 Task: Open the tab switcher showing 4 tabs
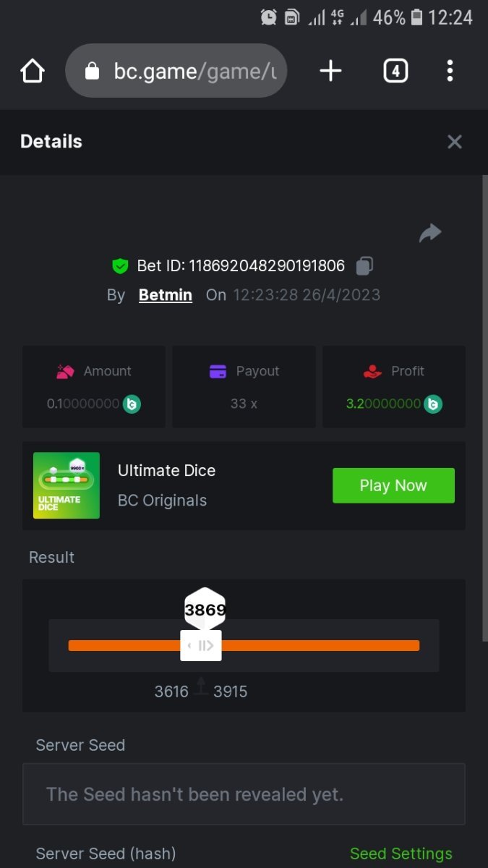pos(395,71)
